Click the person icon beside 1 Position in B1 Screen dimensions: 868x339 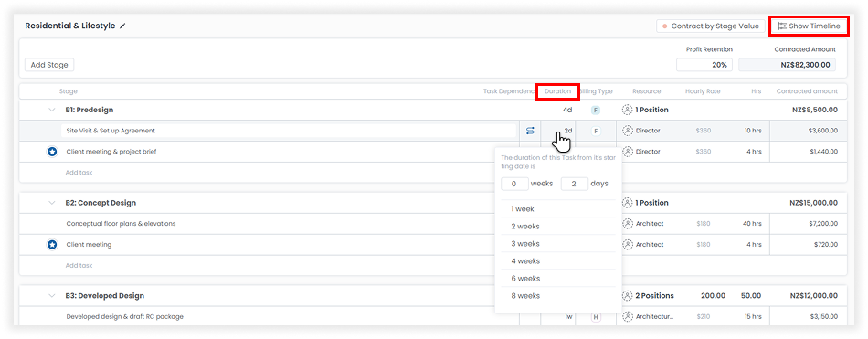tap(627, 110)
